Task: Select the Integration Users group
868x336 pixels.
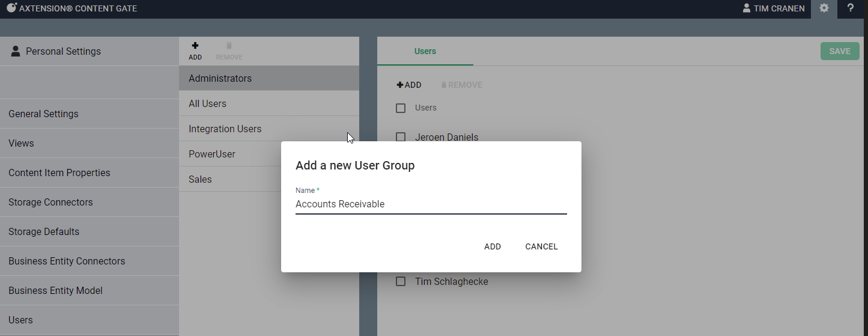Action: (x=225, y=129)
